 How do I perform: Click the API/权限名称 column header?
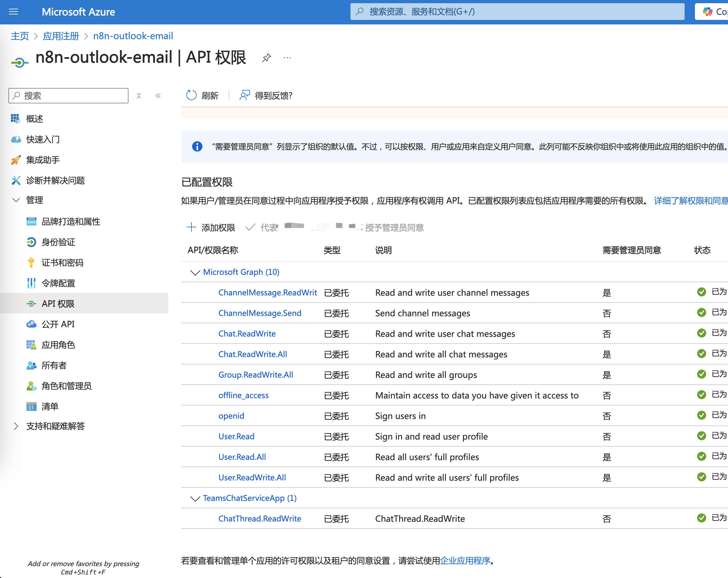click(213, 250)
